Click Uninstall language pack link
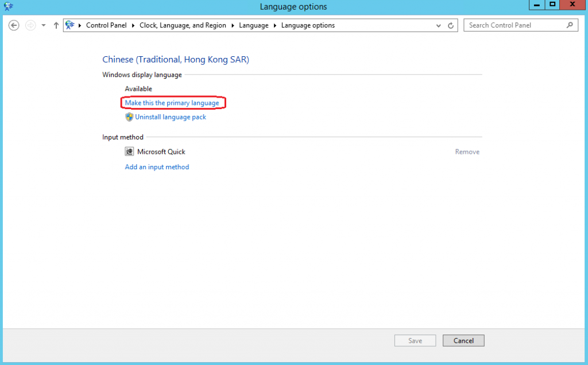 tap(171, 117)
